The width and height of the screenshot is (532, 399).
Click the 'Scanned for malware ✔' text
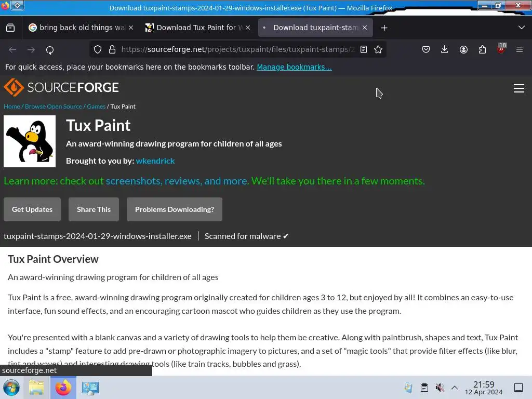point(247,236)
